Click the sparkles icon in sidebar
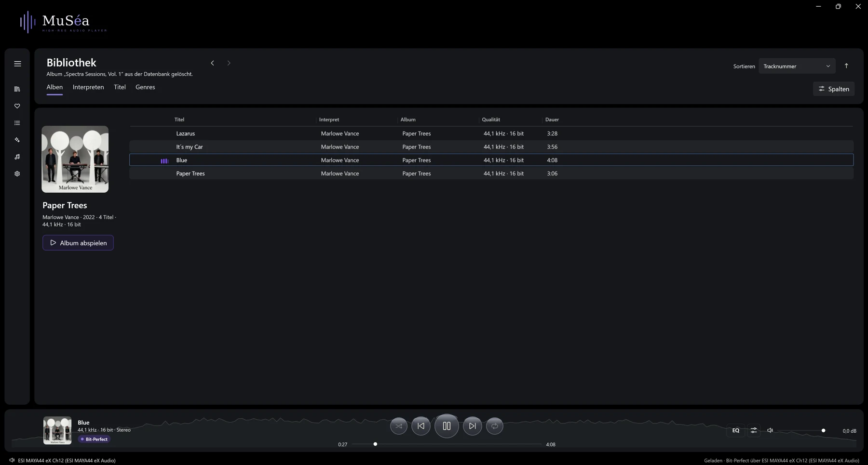868x465 pixels. tap(17, 140)
